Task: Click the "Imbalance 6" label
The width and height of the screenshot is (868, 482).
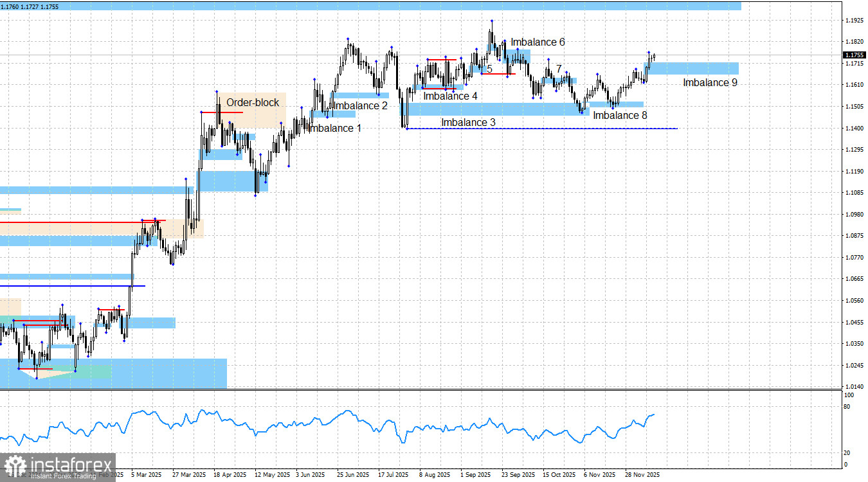Action: [x=538, y=42]
